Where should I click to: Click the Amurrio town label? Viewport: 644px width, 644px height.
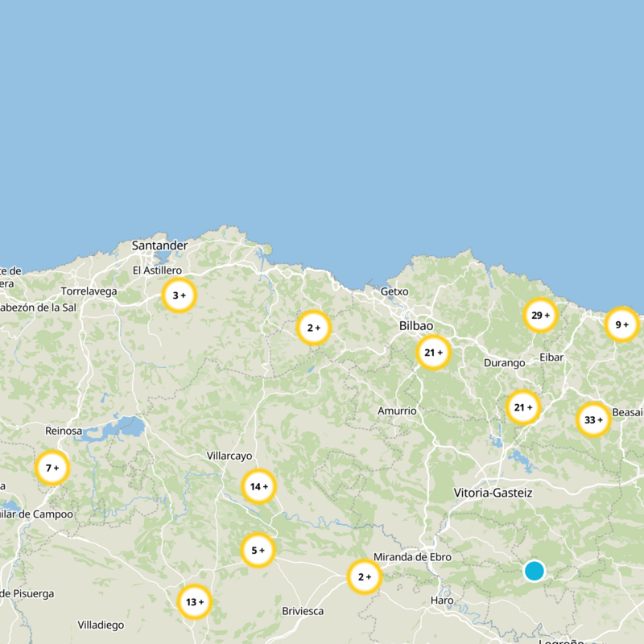[397, 411]
